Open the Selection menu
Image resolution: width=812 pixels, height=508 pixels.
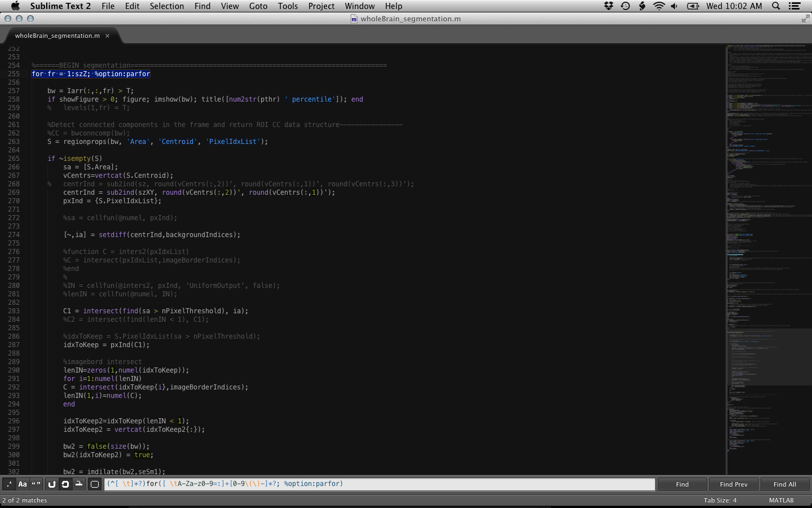[x=167, y=6]
